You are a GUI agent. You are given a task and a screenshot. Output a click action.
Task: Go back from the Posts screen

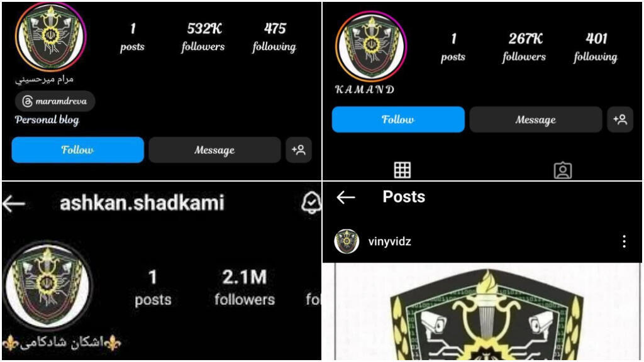pyautogui.click(x=346, y=197)
